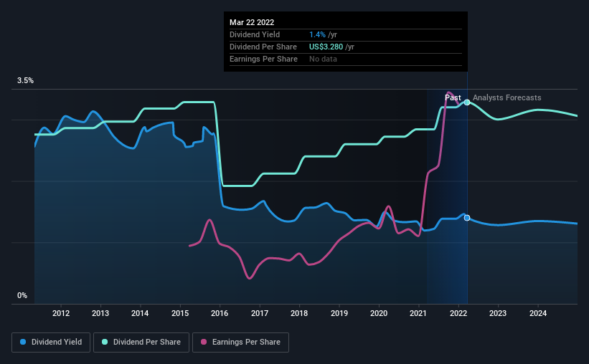Toggle the Earnings Per Share legend button
The width and height of the screenshot is (589, 364).
click(240, 343)
